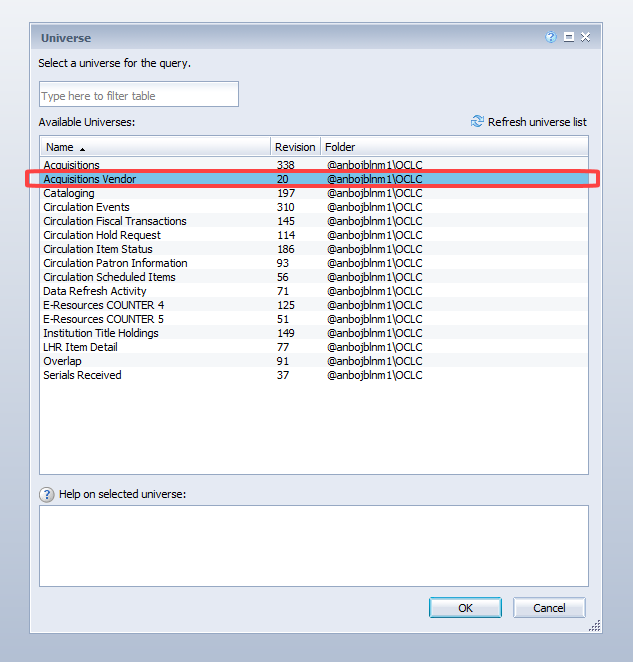Click the dialog resize grip
Viewport: 633px width, 662px height.
595,626
